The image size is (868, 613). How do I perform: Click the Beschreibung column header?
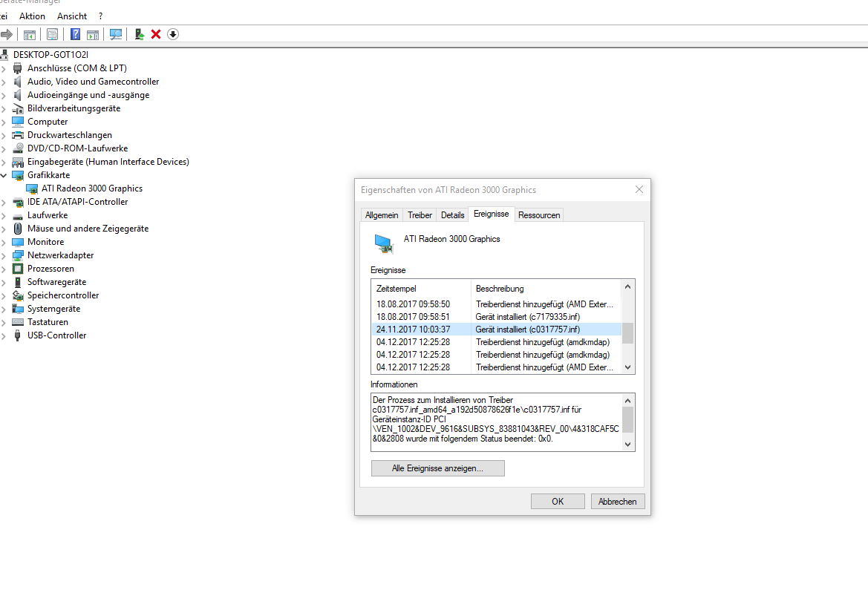(546, 288)
